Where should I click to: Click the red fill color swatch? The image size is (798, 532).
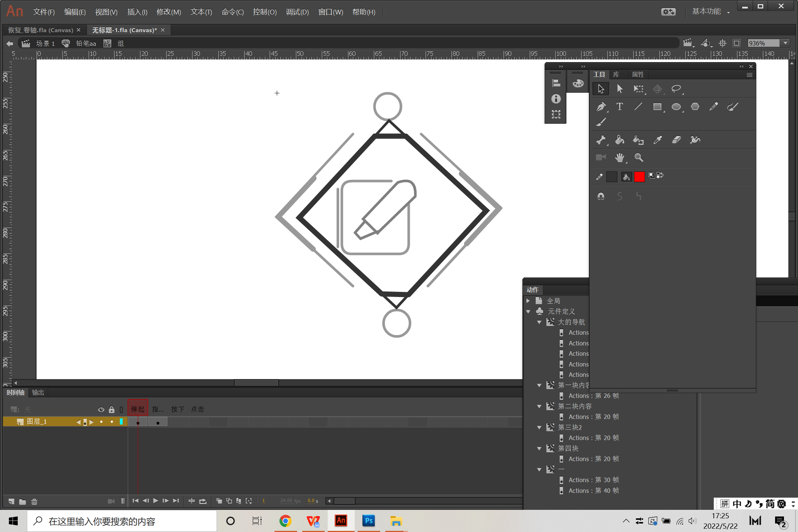pyautogui.click(x=640, y=177)
